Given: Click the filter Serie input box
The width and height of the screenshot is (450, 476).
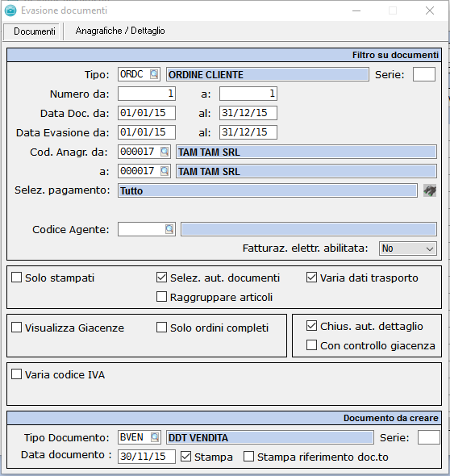Looking at the screenshot, I should pos(424,74).
